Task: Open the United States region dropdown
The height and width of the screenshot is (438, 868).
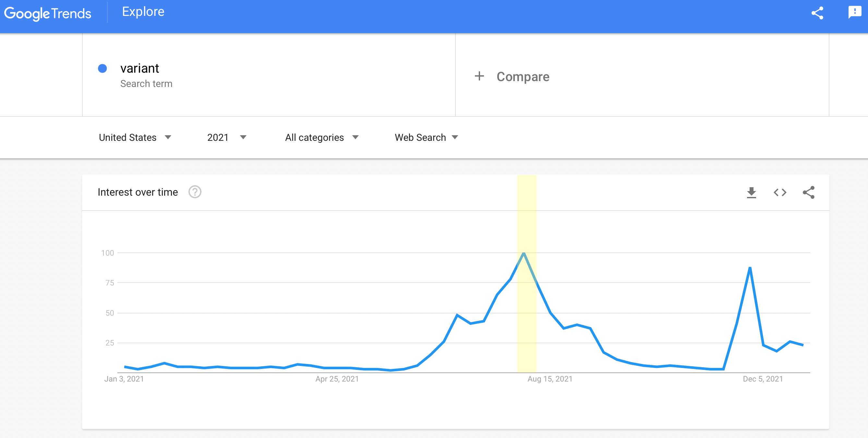Action: (135, 138)
